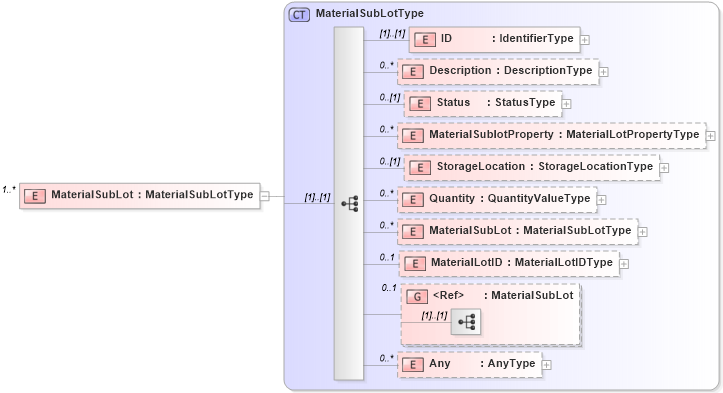This screenshot has width=723, height=393.
Task: Click the E icon of MaterialLotID
Action: pyautogui.click(x=415, y=263)
